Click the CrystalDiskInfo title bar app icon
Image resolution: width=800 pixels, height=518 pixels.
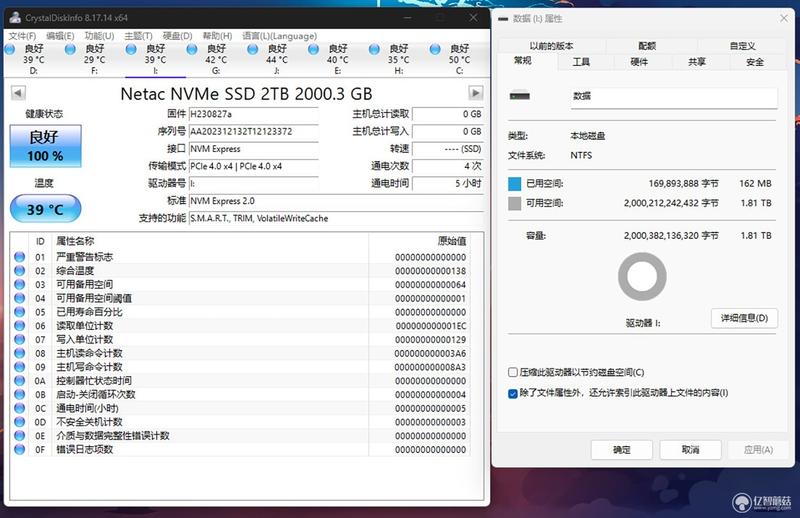pos(15,17)
